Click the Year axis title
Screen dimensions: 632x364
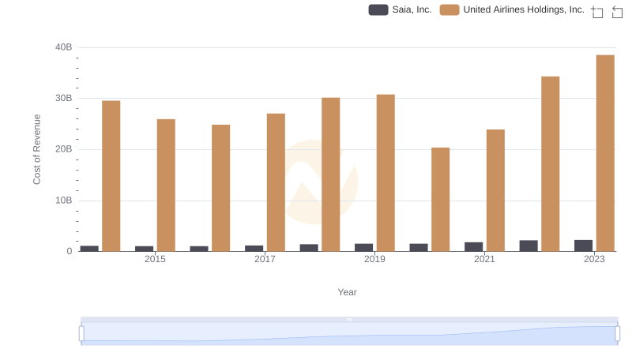tap(348, 292)
